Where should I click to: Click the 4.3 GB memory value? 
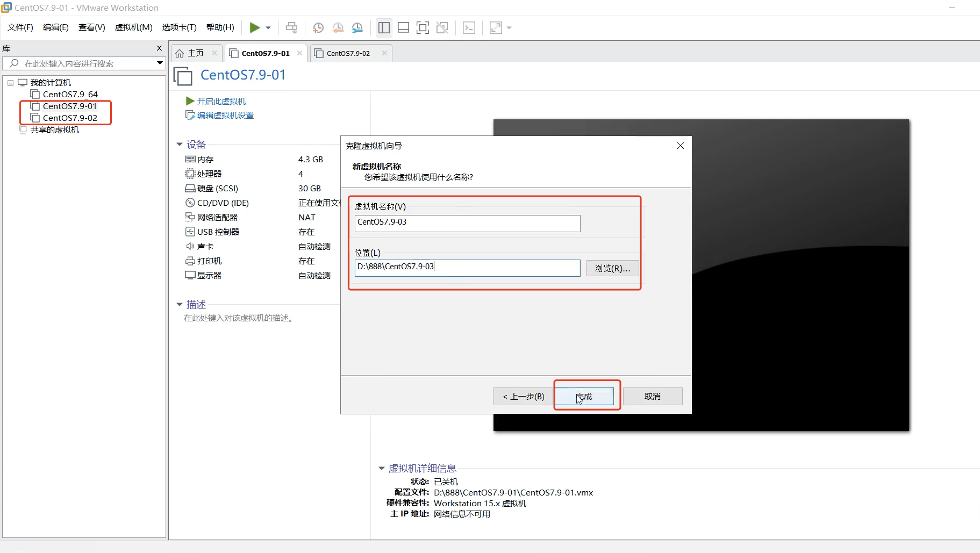pyautogui.click(x=311, y=160)
